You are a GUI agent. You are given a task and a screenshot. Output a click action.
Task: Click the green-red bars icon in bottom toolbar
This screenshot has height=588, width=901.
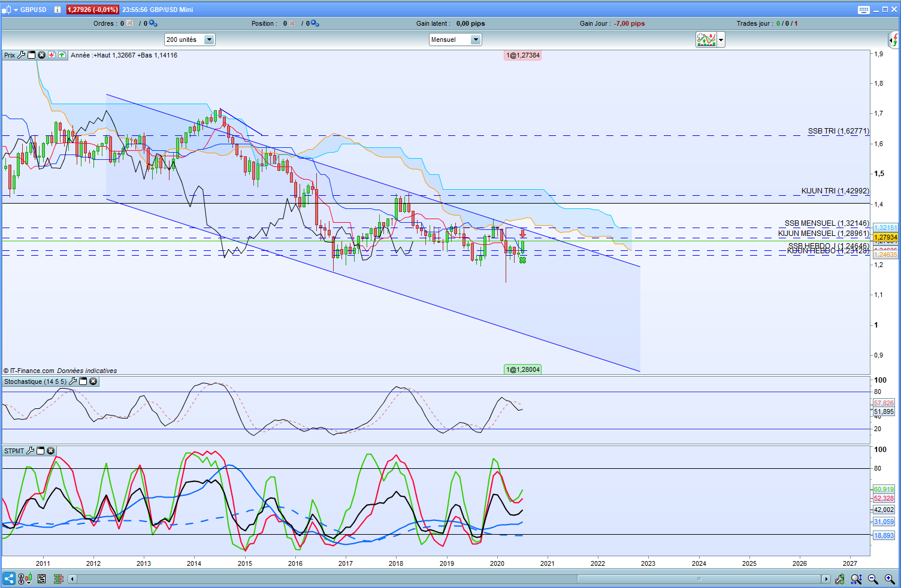pyautogui.click(x=59, y=579)
